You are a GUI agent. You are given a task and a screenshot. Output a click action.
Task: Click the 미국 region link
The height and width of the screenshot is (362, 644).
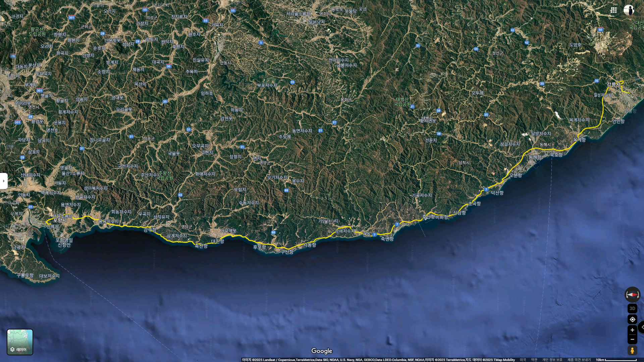[x=523, y=360]
